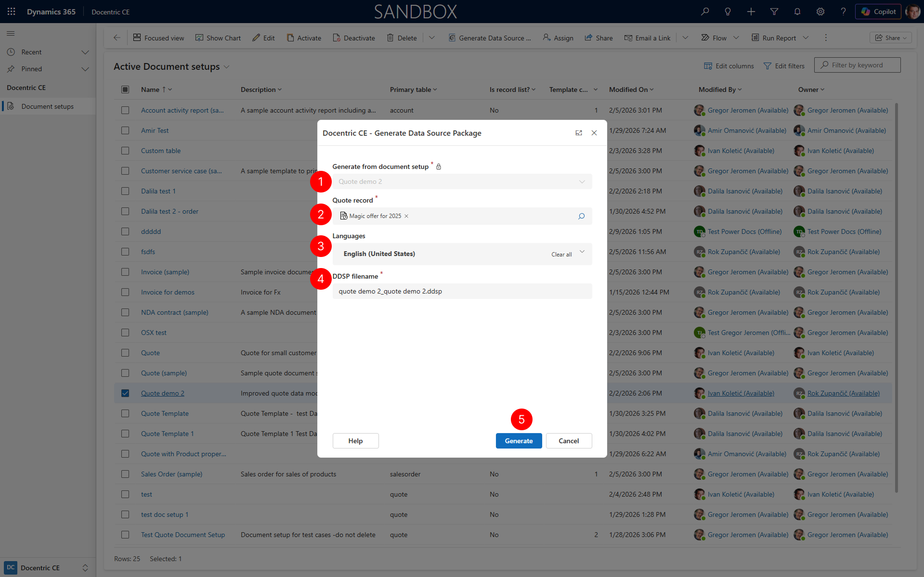Click the Focused view command
The height and width of the screenshot is (577, 924).
tap(159, 38)
